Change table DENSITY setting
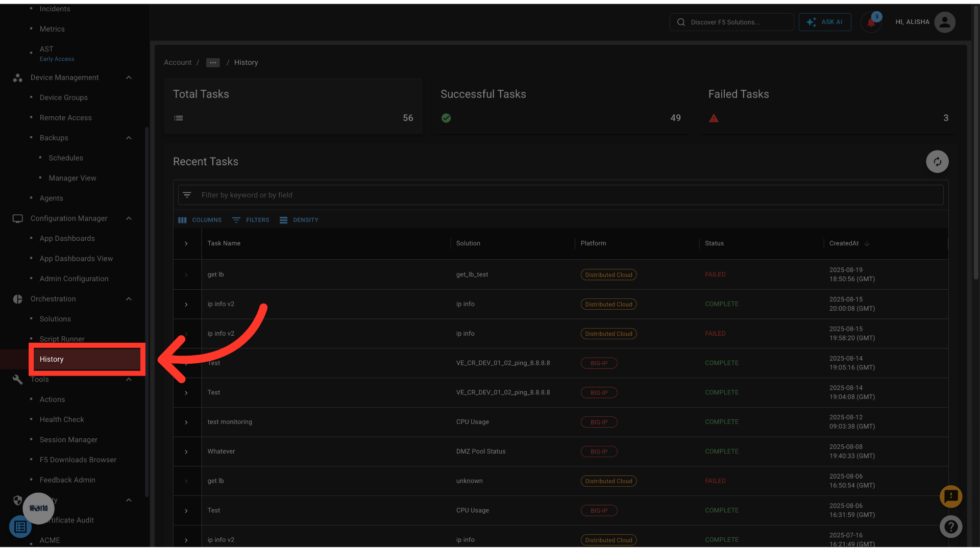 tap(299, 220)
